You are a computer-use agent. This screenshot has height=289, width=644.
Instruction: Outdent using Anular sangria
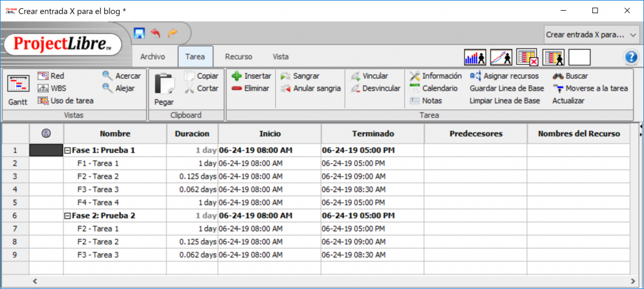click(x=311, y=88)
